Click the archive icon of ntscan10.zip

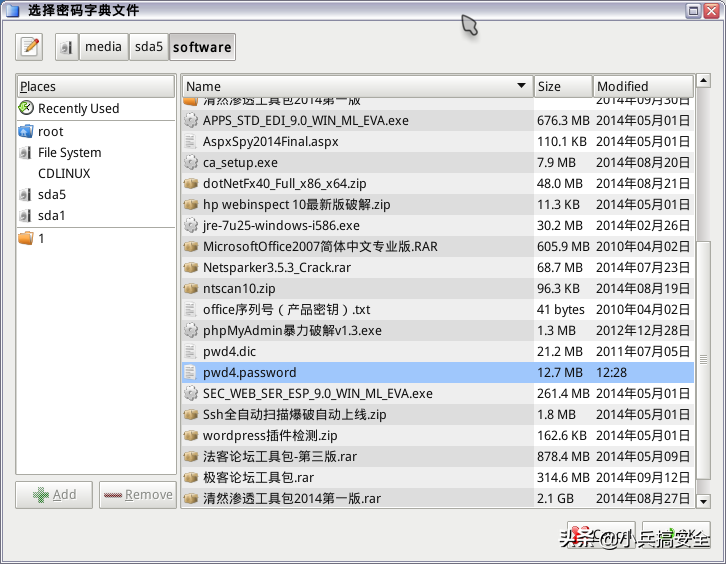click(x=190, y=288)
